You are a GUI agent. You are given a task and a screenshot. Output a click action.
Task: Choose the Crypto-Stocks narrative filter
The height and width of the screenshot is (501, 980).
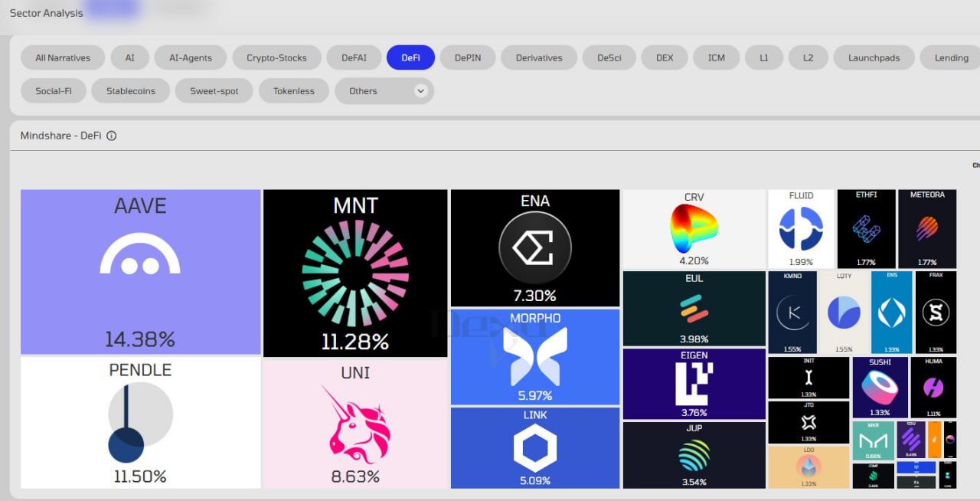click(x=276, y=57)
